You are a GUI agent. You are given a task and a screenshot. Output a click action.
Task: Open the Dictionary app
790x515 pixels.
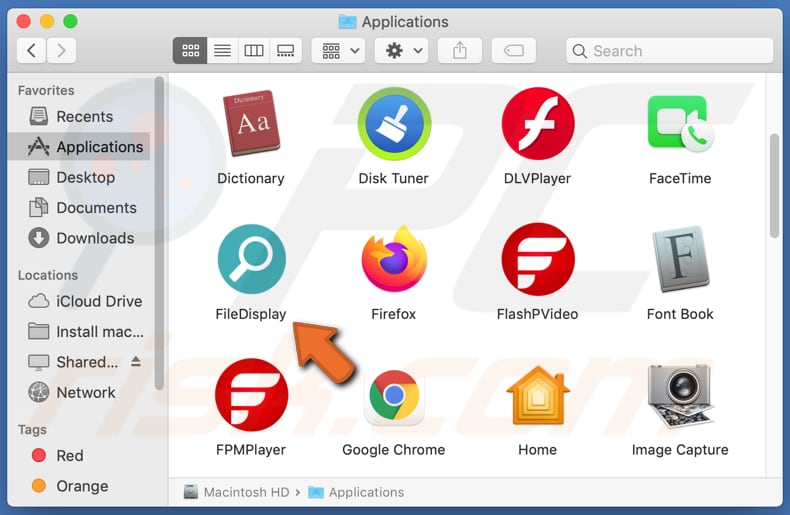[251, 124]
